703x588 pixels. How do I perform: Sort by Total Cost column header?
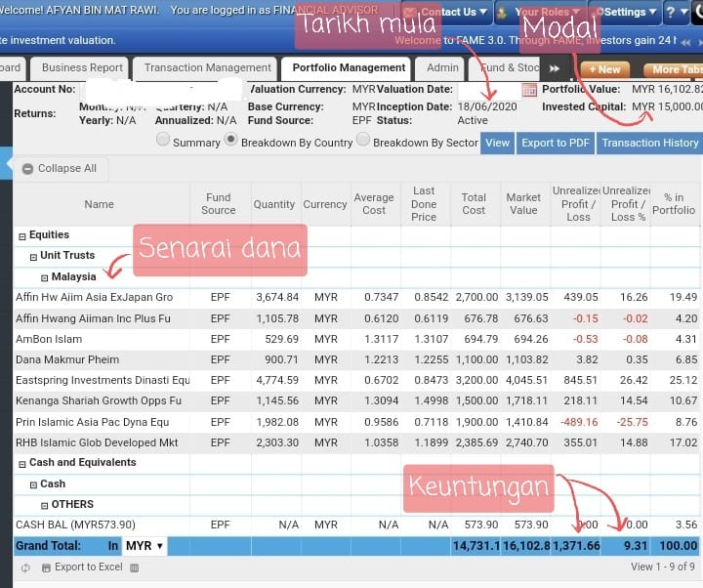[476, 204]
